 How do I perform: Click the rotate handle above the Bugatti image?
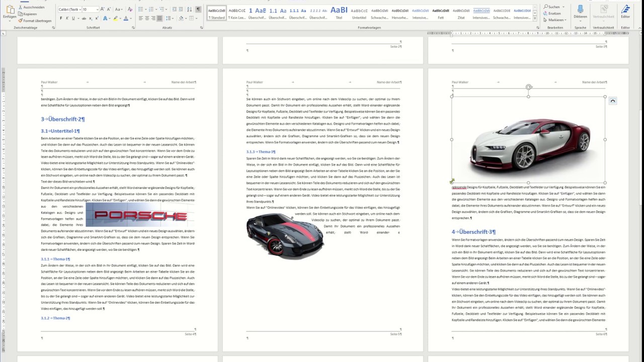529,87
